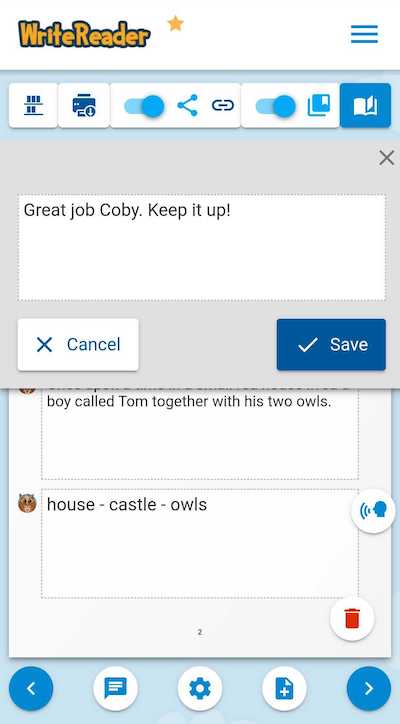
Task: Go to the next page arrow
Action: (x=369, y=689)
